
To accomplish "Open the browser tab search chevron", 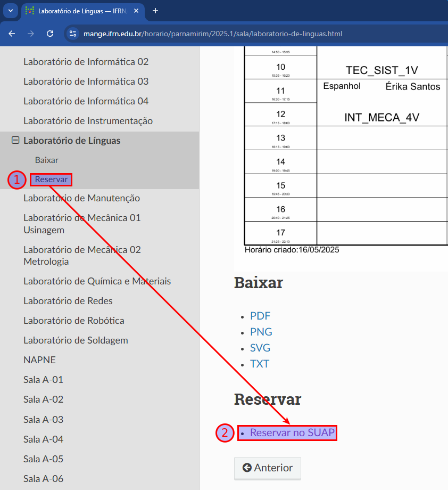I will click(11, 11).
